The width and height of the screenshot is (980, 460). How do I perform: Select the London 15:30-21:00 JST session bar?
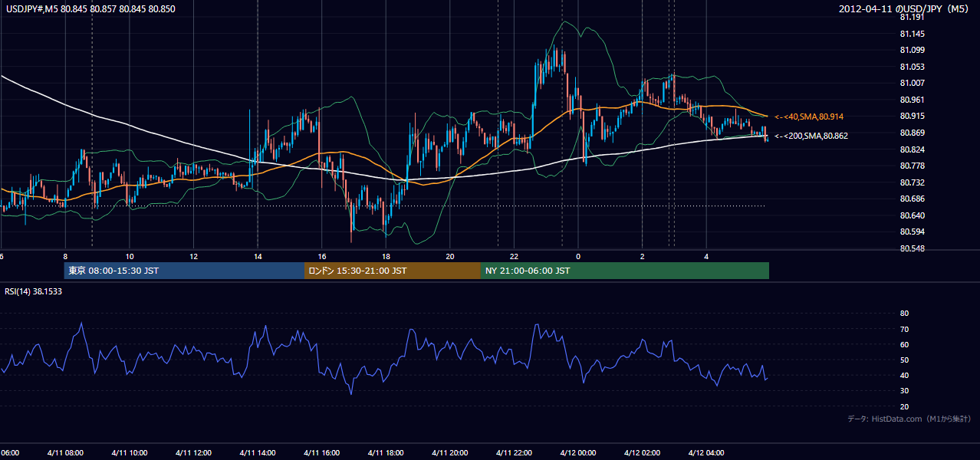[x=393, y=271]
